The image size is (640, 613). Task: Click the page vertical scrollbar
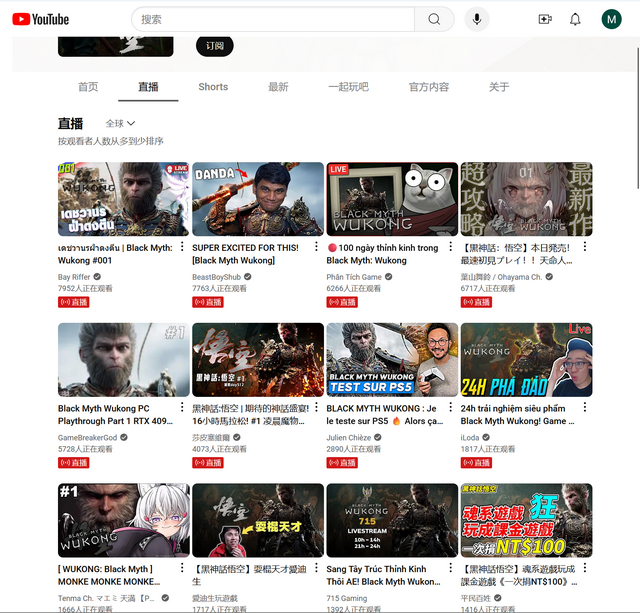[x=638, y=118]
